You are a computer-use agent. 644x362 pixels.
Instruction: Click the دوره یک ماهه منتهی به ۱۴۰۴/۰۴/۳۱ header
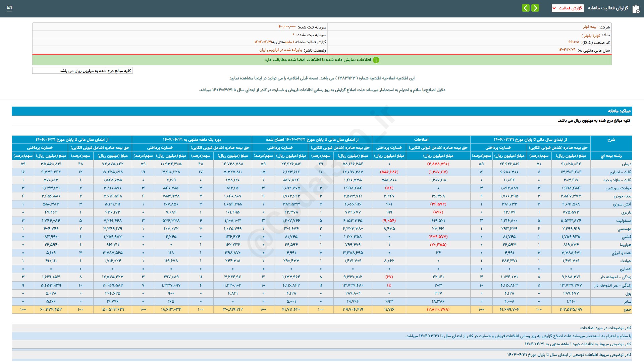pyautogui.click(x=192, y=139)
